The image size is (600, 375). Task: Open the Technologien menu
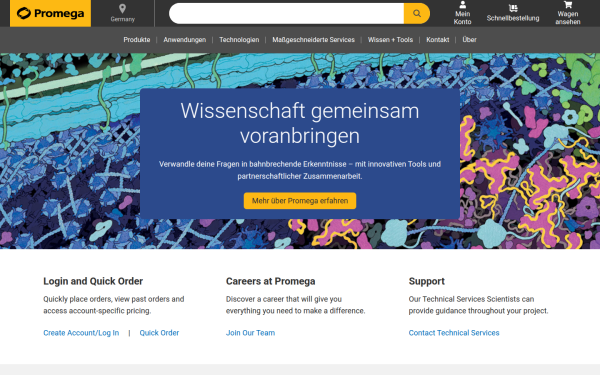point(239,40)
